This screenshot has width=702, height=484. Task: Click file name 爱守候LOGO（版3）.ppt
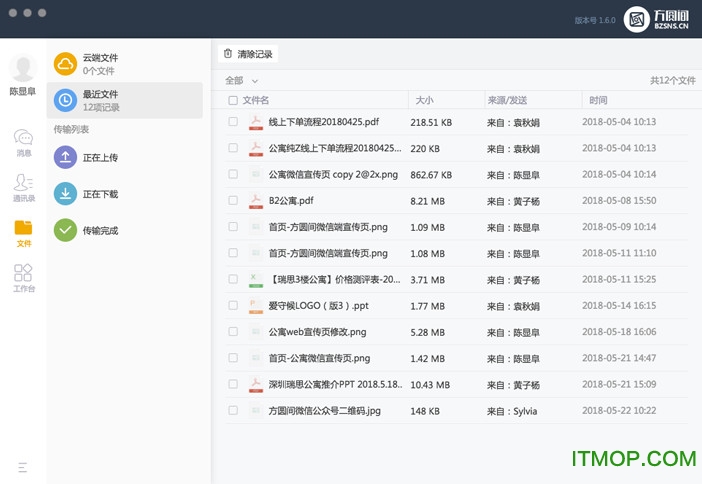pyautogui.click(x=318, y=306)
